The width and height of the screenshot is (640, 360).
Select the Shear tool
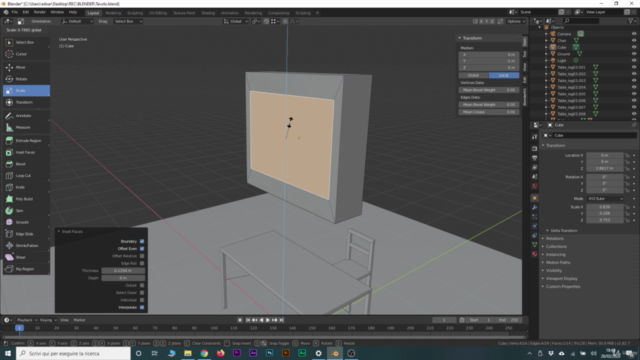[x=26, y=258]
